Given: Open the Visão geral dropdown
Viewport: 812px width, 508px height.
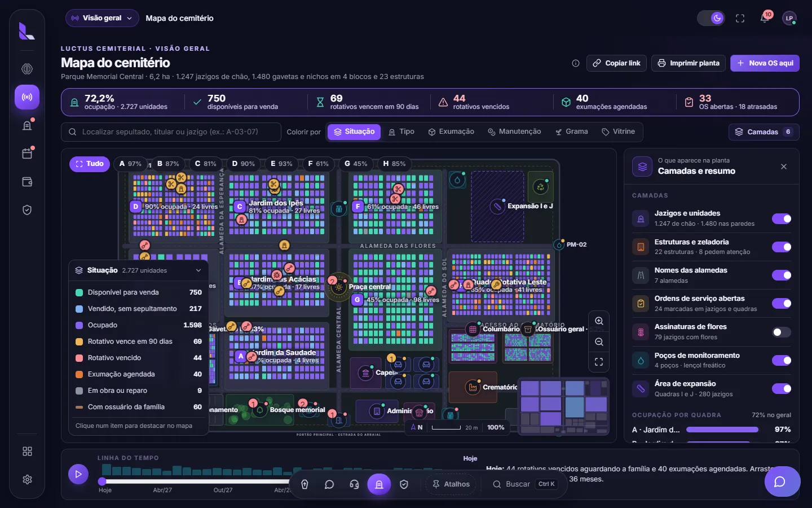Looking at the screenshot, I should click(102, 18).
